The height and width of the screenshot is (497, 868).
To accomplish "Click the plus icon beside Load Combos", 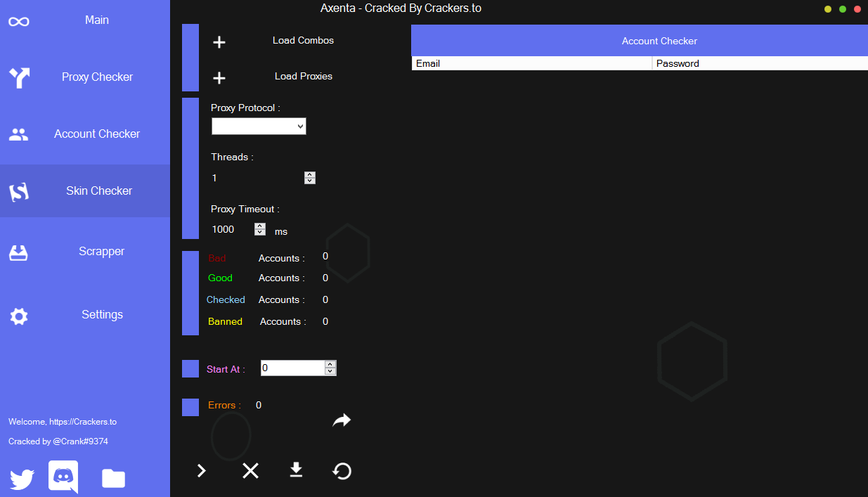I will [219, 42].
